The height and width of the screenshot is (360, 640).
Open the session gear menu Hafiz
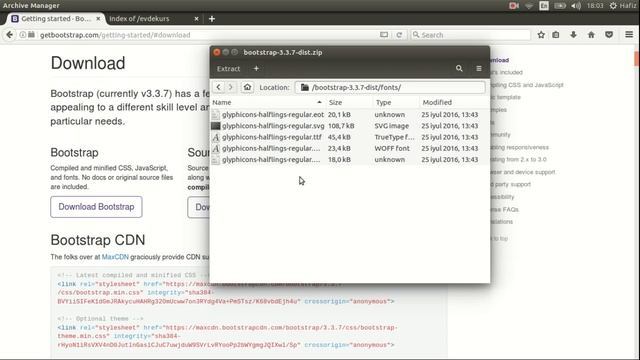click(622, 6)
